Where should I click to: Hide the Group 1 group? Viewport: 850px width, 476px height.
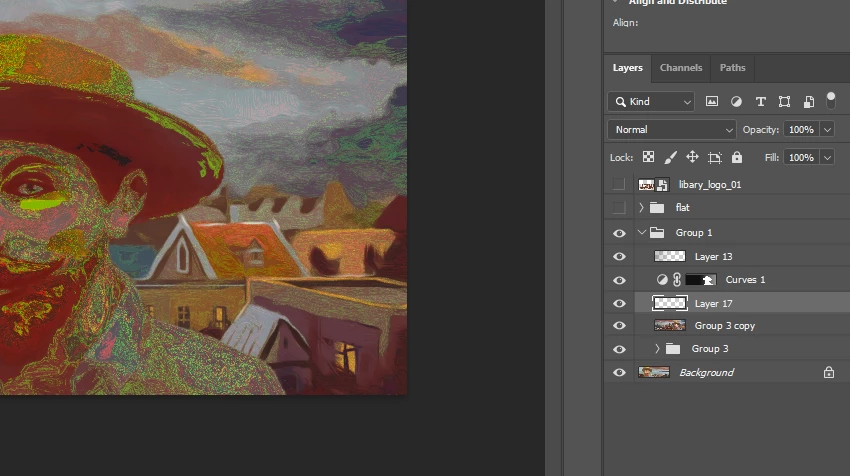tap(619, 233)
